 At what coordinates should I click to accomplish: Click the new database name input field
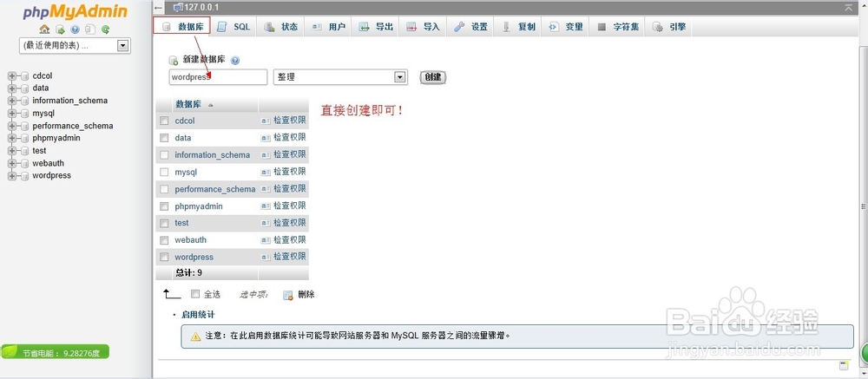pos(218,77)
